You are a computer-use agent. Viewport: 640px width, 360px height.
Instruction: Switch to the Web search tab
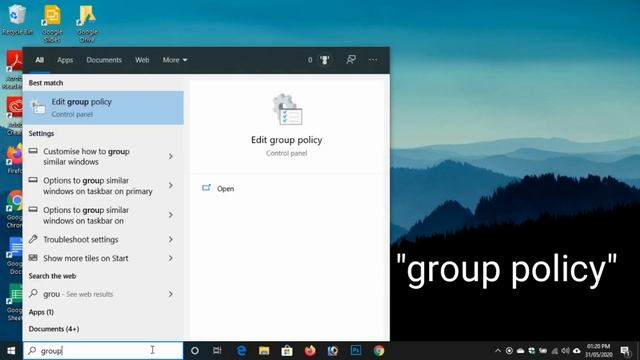(x=142, y=60)
